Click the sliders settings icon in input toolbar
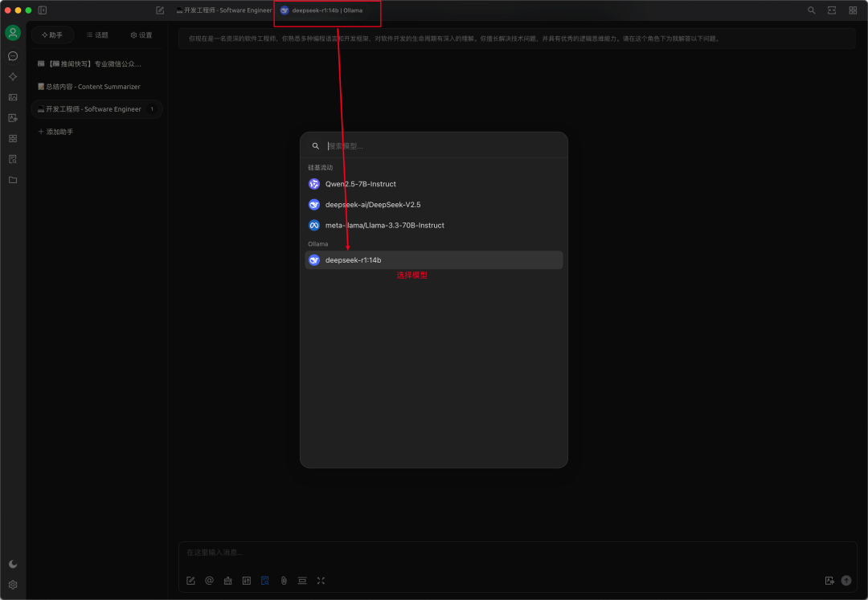Image resolution: width=868 pixels, height=600 pixels. click(x=247, y=581)
